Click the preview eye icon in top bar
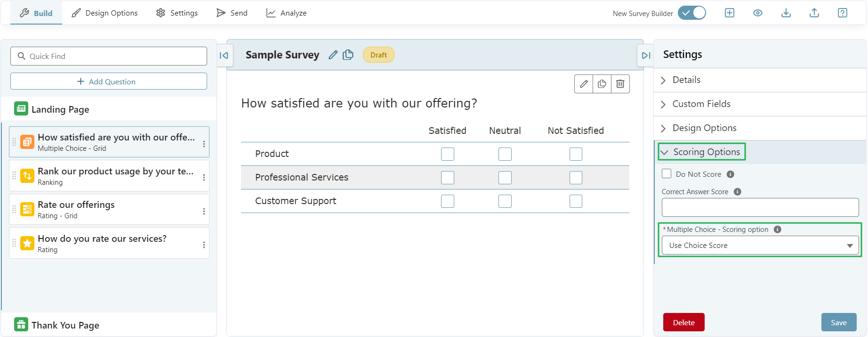 tap(757, 13)
